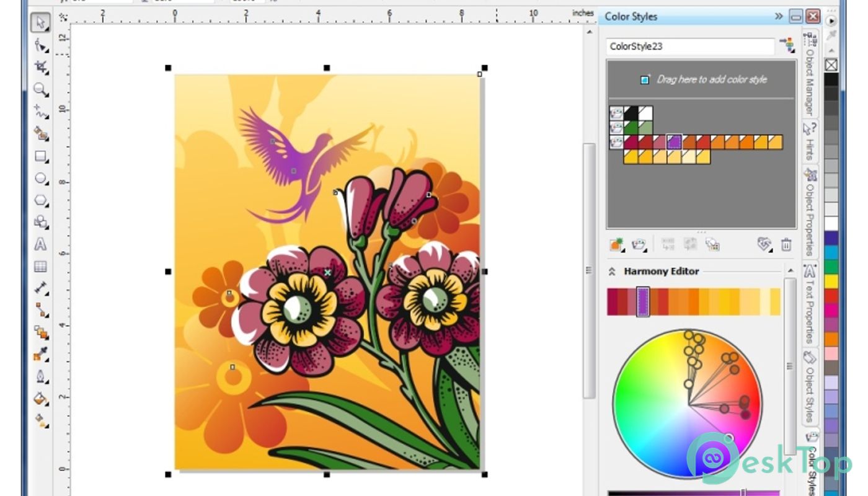Open the Text Properties docker tab

(810, 304)
